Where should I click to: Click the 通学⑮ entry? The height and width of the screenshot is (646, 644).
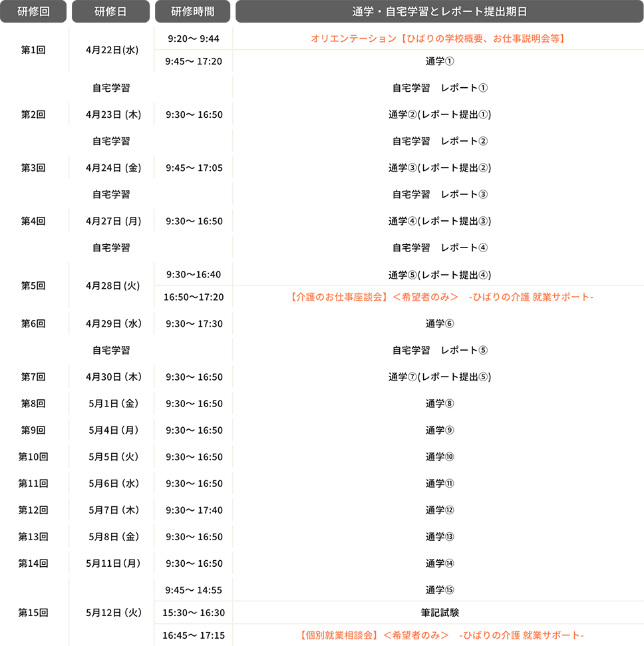440,590
